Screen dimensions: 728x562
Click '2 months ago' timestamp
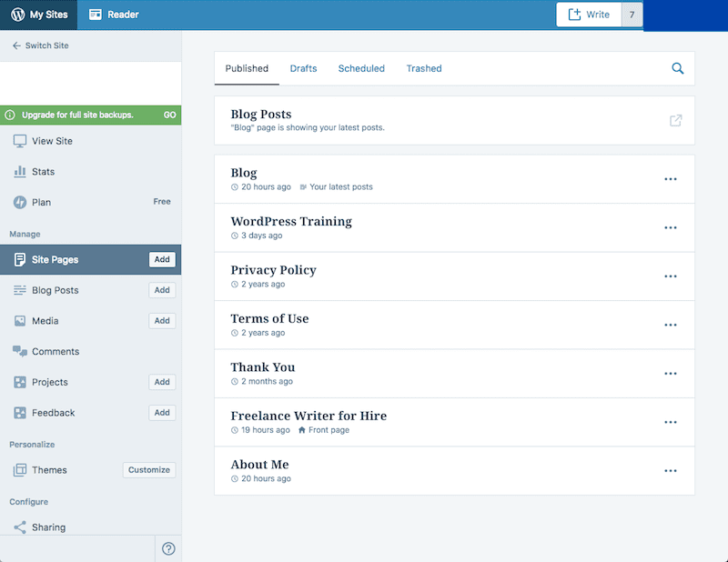click(x=267, y=381)
